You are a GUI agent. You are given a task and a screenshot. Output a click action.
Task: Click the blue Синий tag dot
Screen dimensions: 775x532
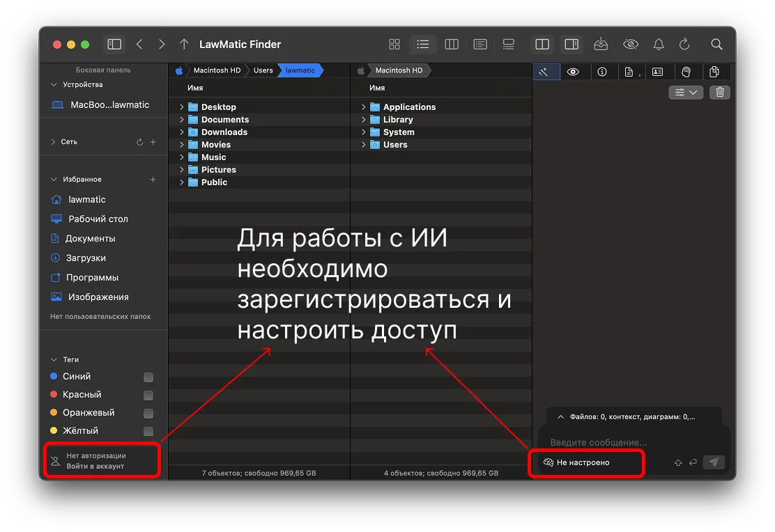click(x=54, y=377)
